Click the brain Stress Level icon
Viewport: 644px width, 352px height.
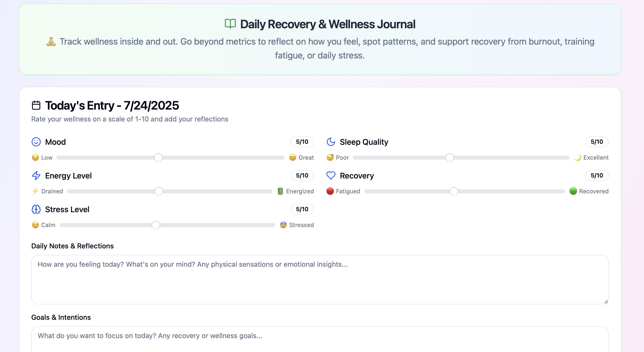(36, 209)
